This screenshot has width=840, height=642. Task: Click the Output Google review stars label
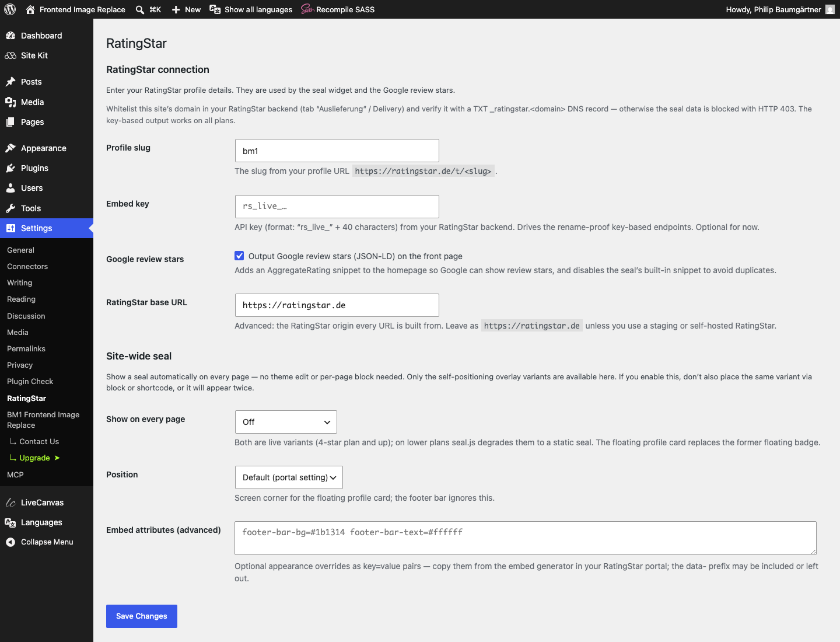coord(355,256)
